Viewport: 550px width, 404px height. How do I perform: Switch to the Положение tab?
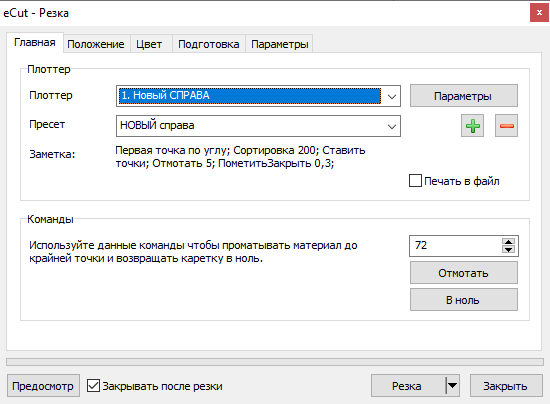(x=95, y=44)
